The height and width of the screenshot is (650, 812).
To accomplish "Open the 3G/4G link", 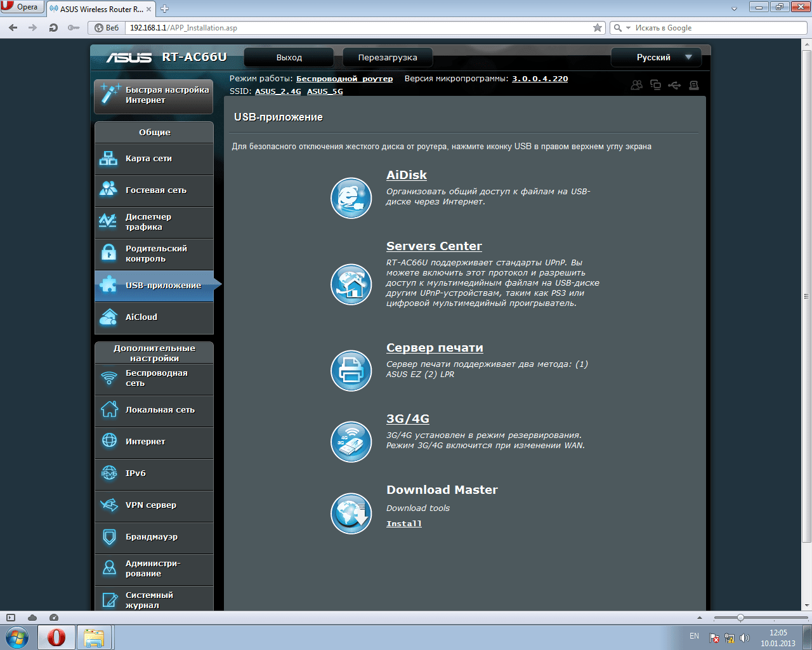I will pyautogui.click(x=408, y=419).
